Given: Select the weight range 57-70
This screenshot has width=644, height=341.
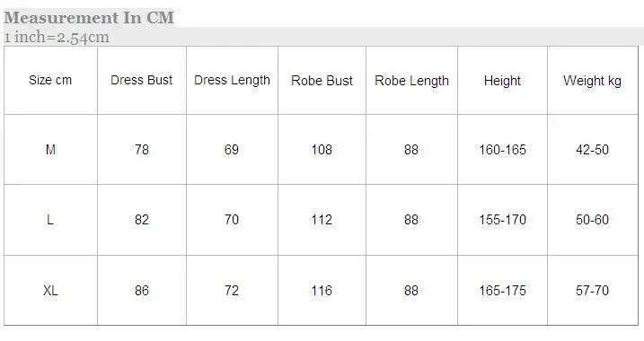Looking at the screenshot, I should [x=592, y=291].
